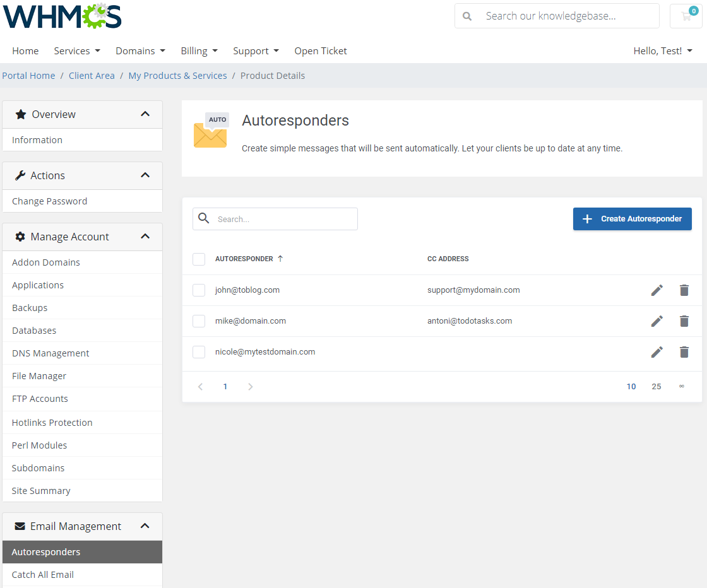Click the sort arrow beside AUTORESPONDER header
The height and width of the screenshot is (588, 707).
pos(280,259)
